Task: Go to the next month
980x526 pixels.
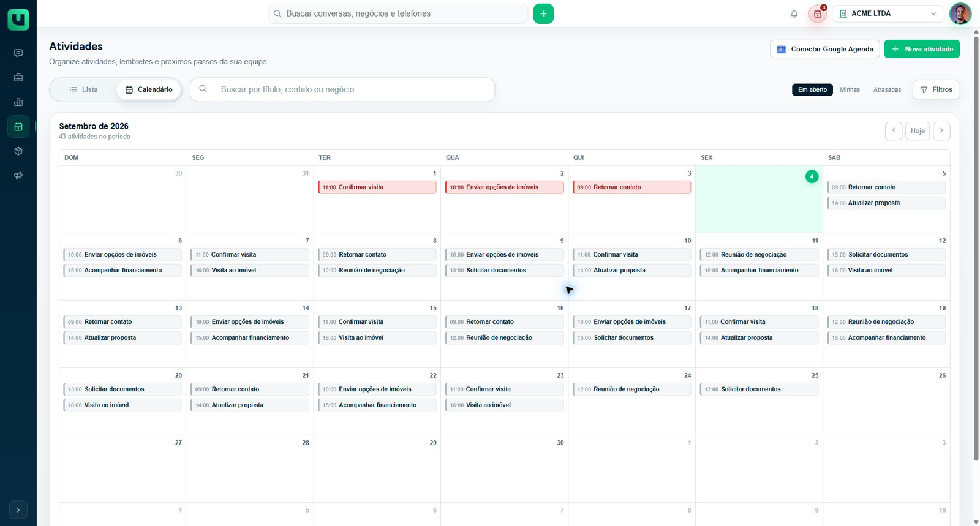Action: point(942,130)
